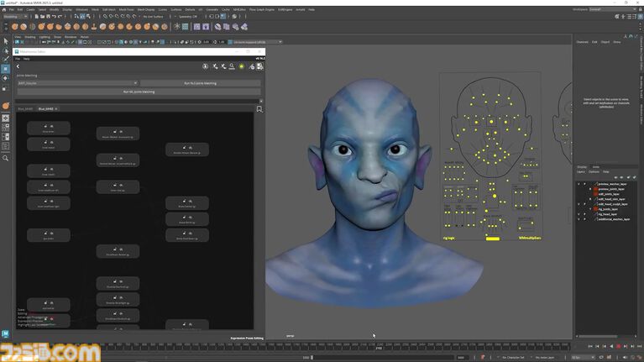The width and height of the screenshot is (644, 362).
Task: Click No Anim Layer field at bottom
Action: click(x=545, y=358)
